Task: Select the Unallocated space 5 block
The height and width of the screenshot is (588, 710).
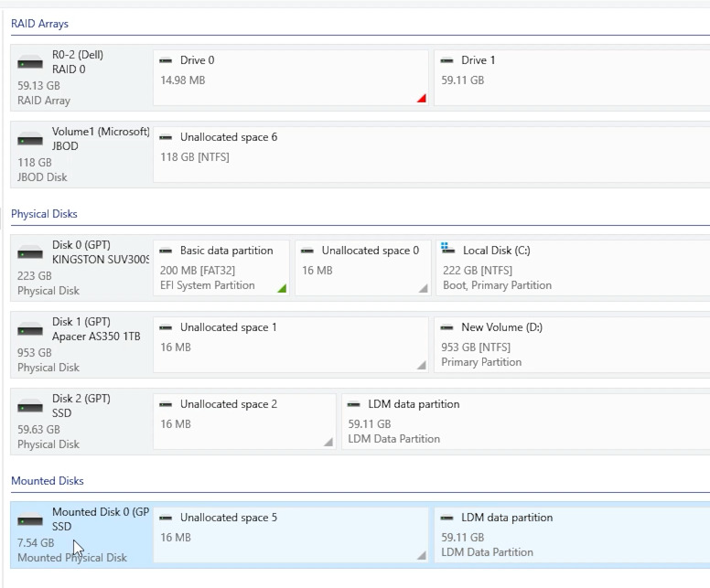Action: pyautogui.click(x=291, y=535)
